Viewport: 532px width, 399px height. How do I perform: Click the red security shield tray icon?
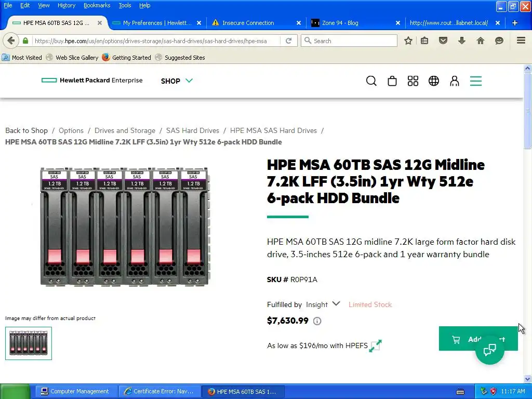coord(494,391)
